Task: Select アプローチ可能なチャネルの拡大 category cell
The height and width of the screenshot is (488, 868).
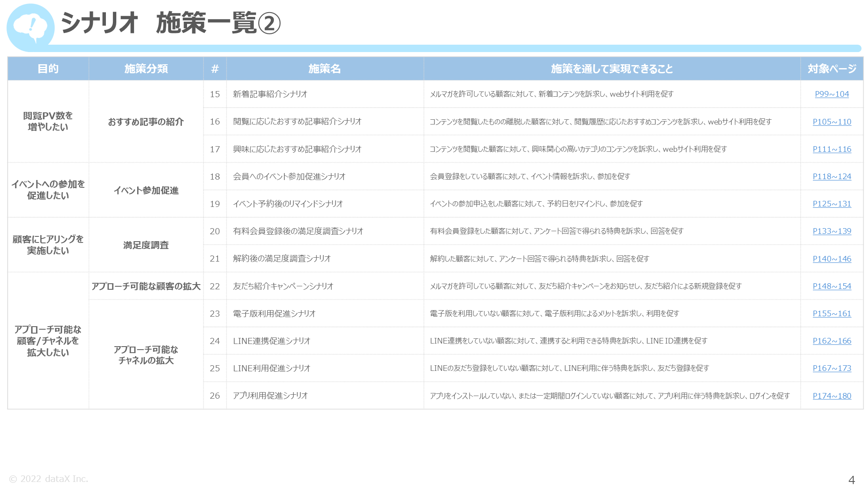Action: point(146,355)
